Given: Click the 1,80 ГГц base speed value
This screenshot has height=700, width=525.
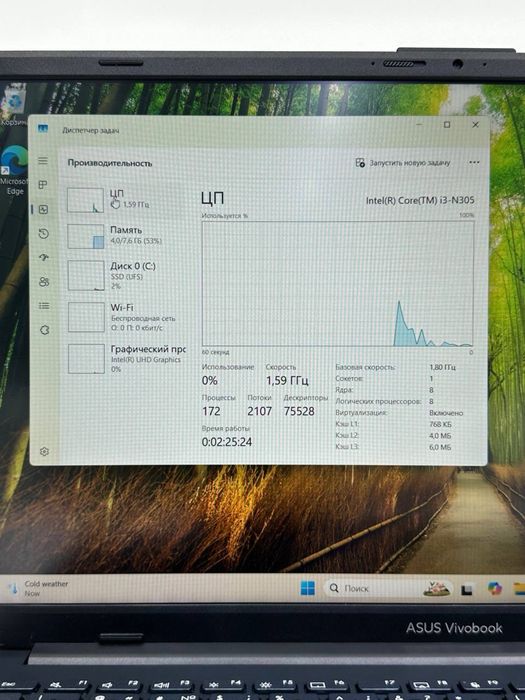Looking at the screenshot, I should [442, 367].
